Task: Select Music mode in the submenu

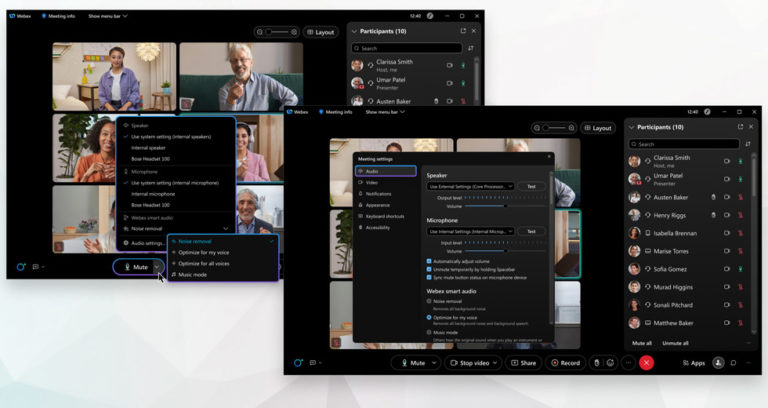Action: pos(192,275)
